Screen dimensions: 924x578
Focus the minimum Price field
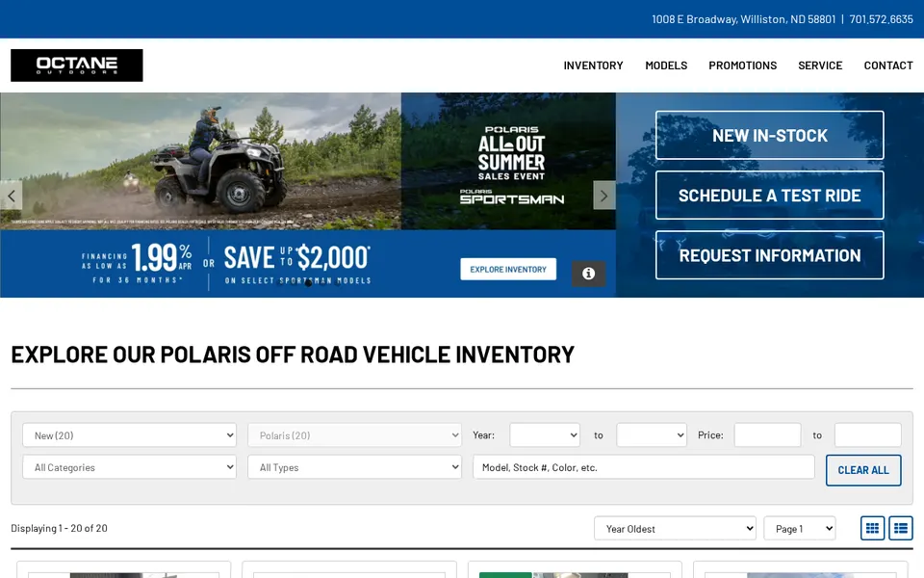click(x=767, y=435)
